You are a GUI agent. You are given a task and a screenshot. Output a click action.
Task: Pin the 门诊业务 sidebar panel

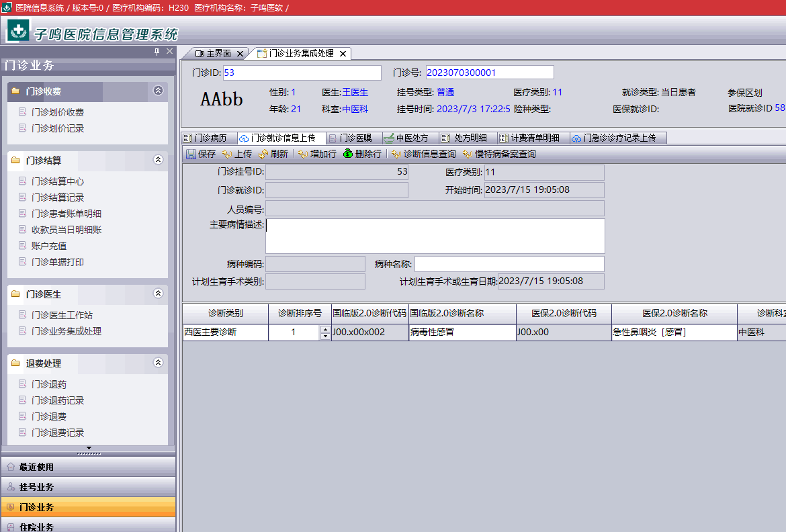[157, 52]
